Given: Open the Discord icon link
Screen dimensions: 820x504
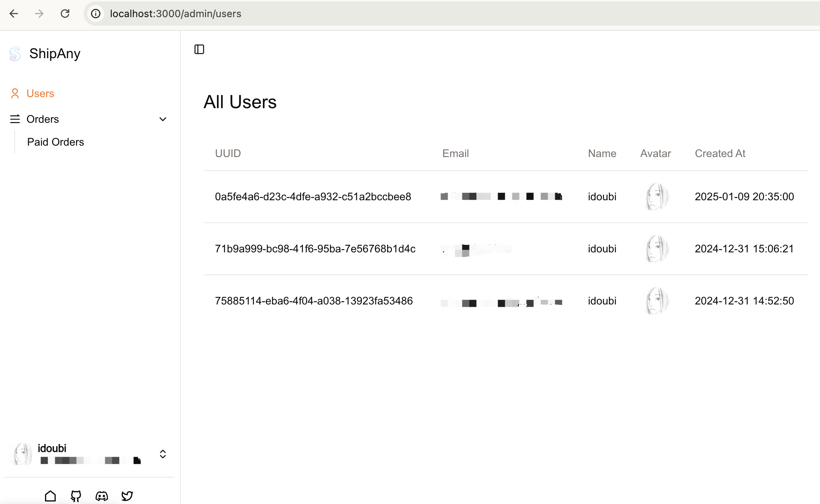Looking at the screenshot, I should pos(102,496).
